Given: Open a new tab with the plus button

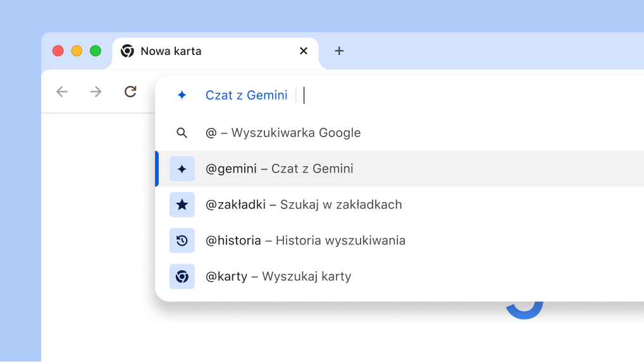Looking at the screenshot, I should (x=339, y=51).
